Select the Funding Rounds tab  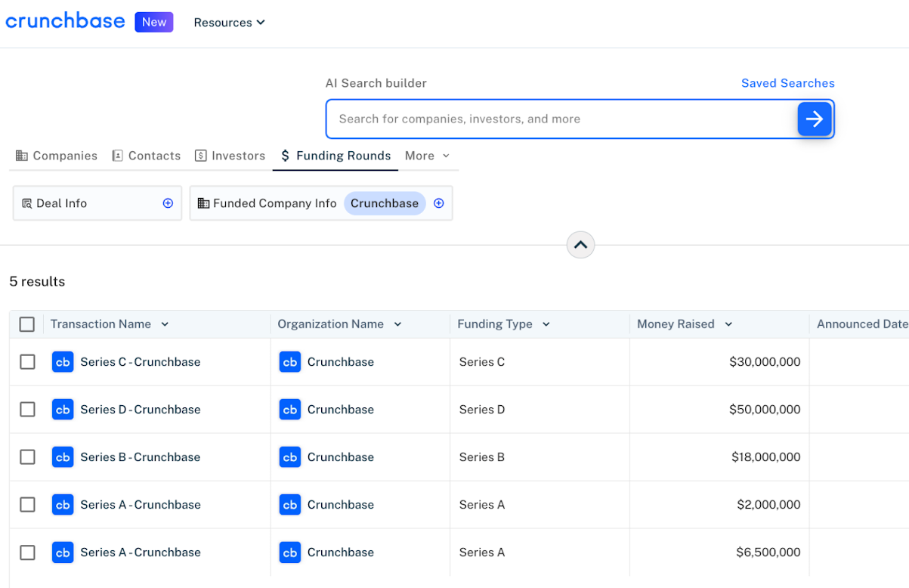(x=335, y=156)
